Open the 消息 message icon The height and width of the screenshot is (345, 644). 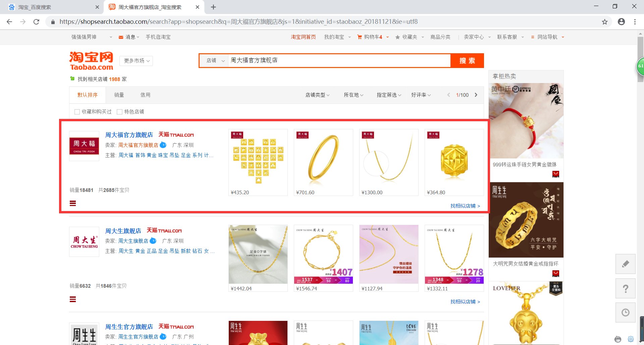(121, 37)
